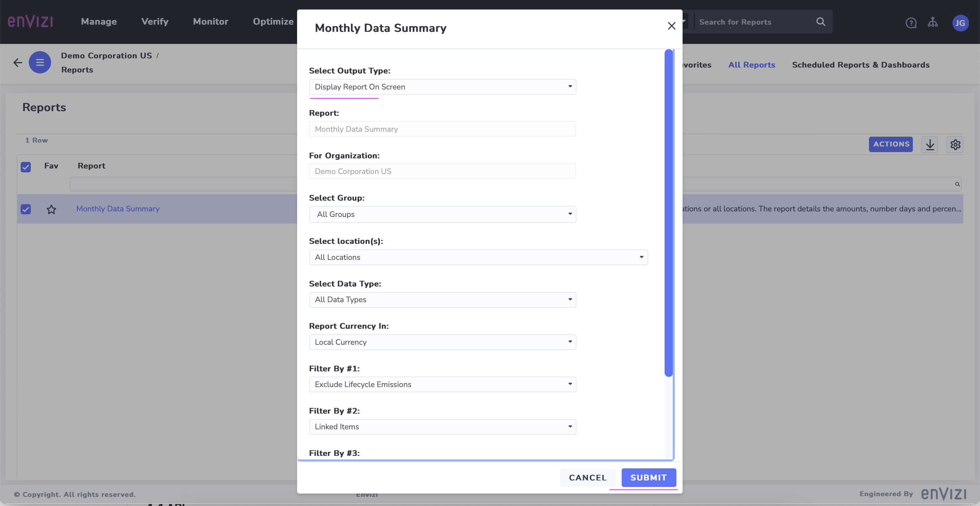Favorite Monthly Data Summary via its star
The image size is (980, 506).
click(51, 209)
